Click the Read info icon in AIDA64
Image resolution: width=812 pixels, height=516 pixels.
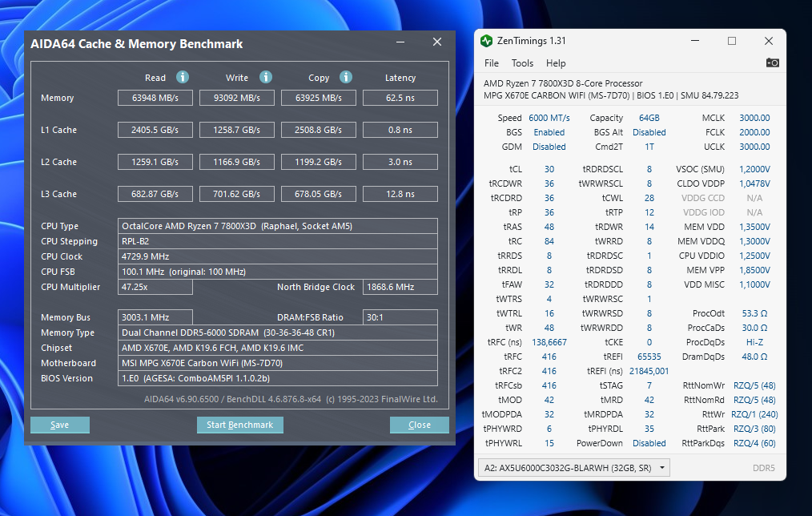point(183,77)
